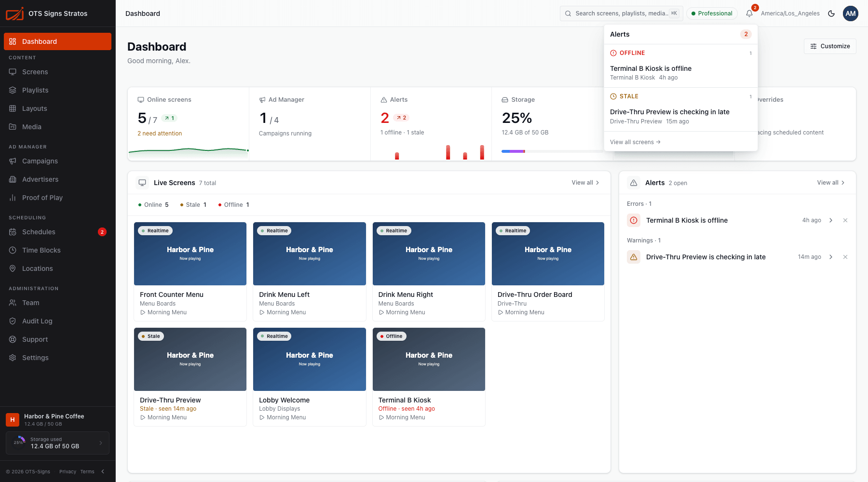
Task: Open Proof of Play
Action: [x=57, y=198]
